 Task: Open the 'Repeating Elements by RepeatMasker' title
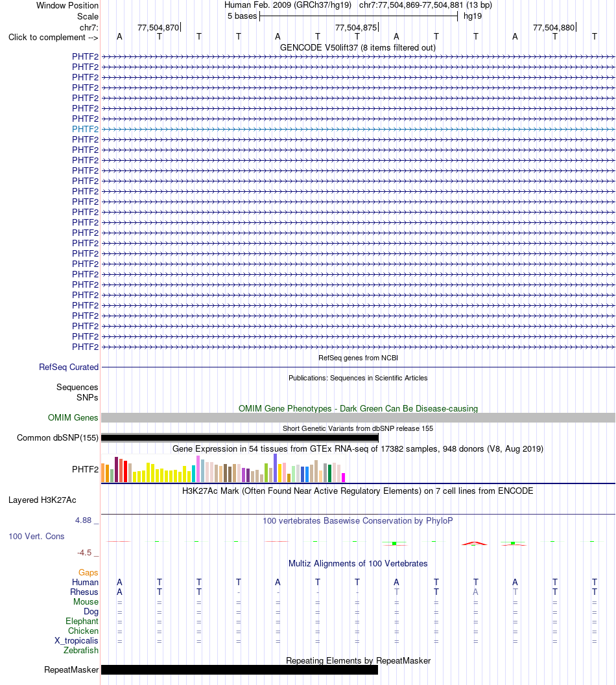click(x=358, y=661)
